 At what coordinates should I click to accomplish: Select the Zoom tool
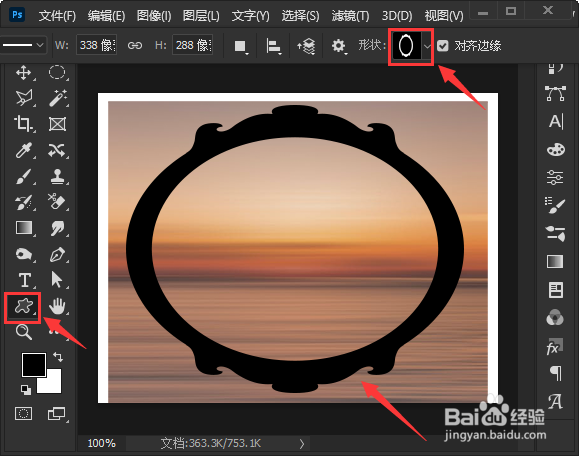(x=24, y=332)
